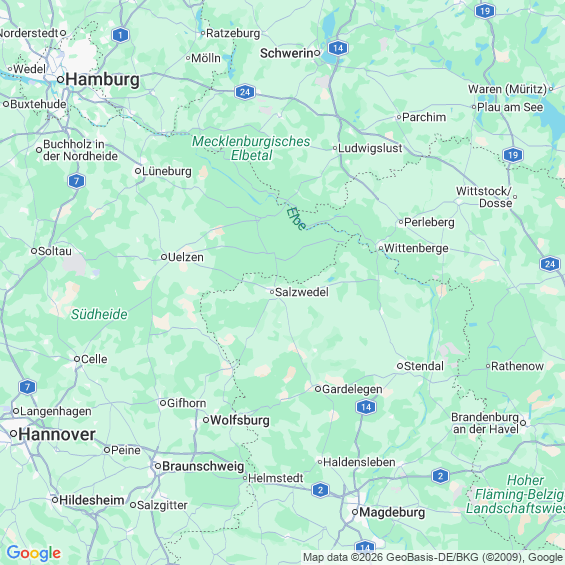Click the Schwerin city label
Screen dimensions: 565x565
click(286, 53)
